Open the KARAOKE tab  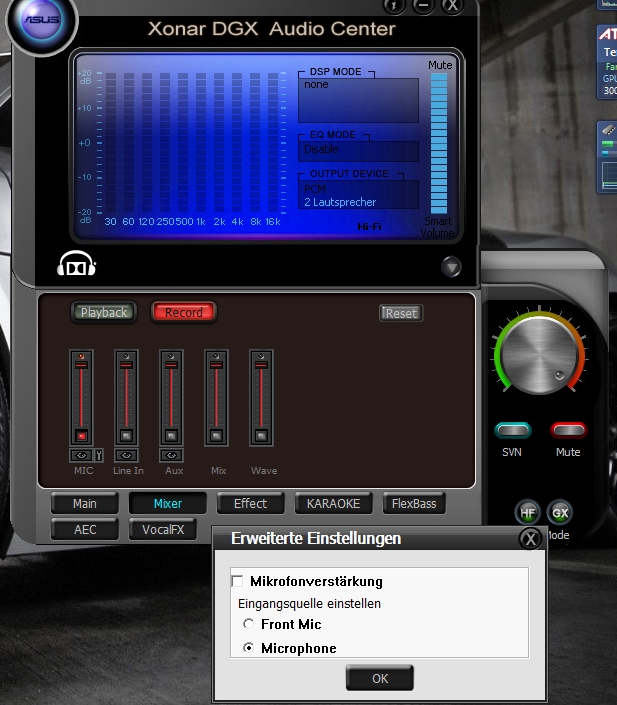[x=334, y=504]
